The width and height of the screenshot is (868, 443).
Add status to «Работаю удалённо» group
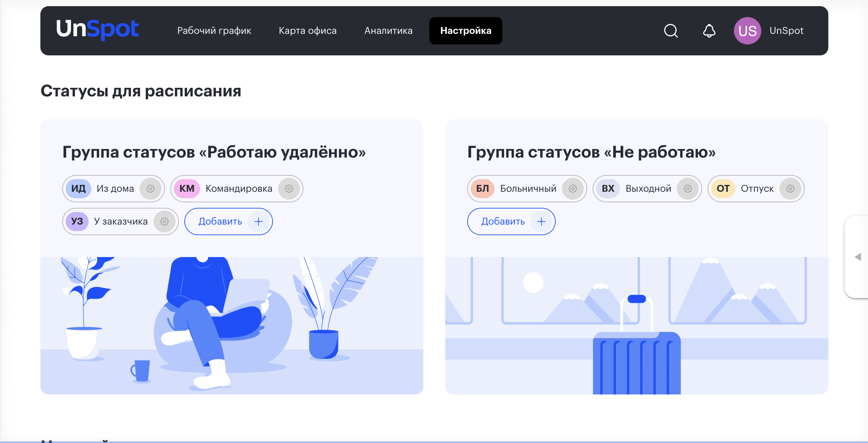click(228, 221)
